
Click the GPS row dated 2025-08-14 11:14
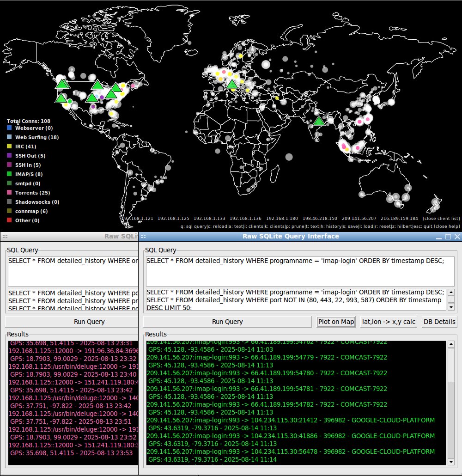pos(213,459)
